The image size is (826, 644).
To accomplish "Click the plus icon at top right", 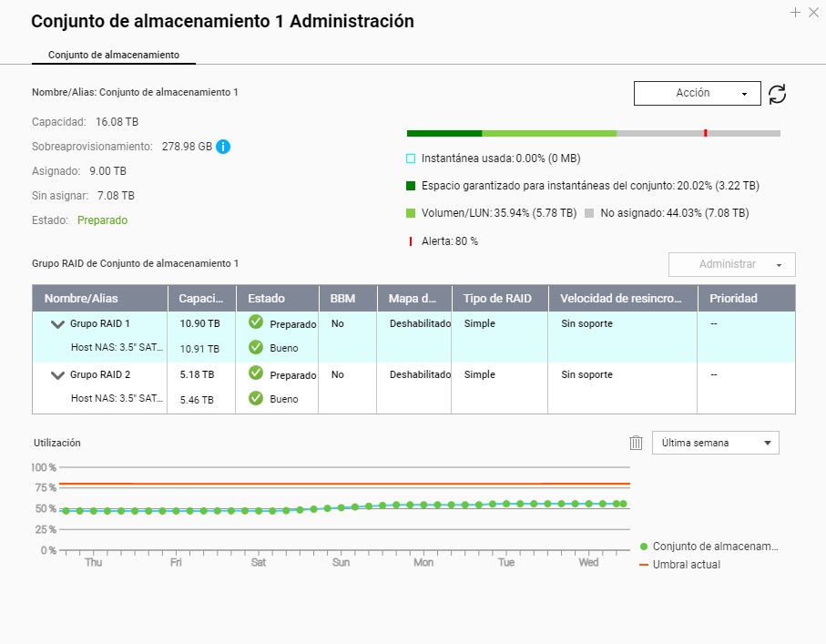I will (795, 12).
